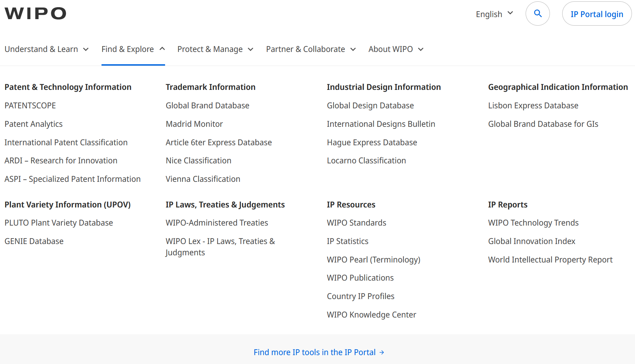Open WIPO Lex - IP Laws link
The image size is (635, 364).
click(x=220, y=247)
